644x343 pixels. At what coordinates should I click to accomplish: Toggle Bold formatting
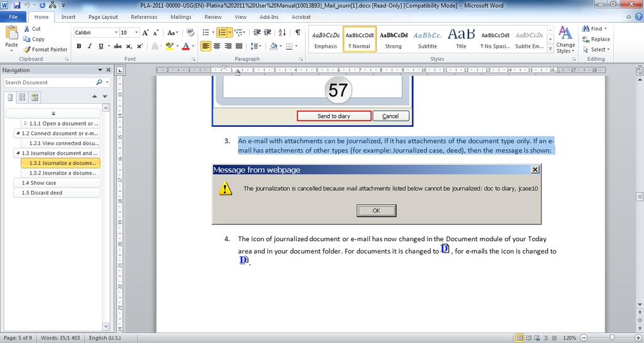coord(79,46)
